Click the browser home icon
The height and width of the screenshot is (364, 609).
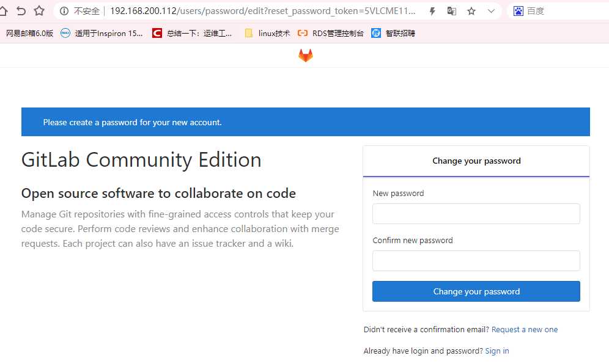click(x=3, y=11)
